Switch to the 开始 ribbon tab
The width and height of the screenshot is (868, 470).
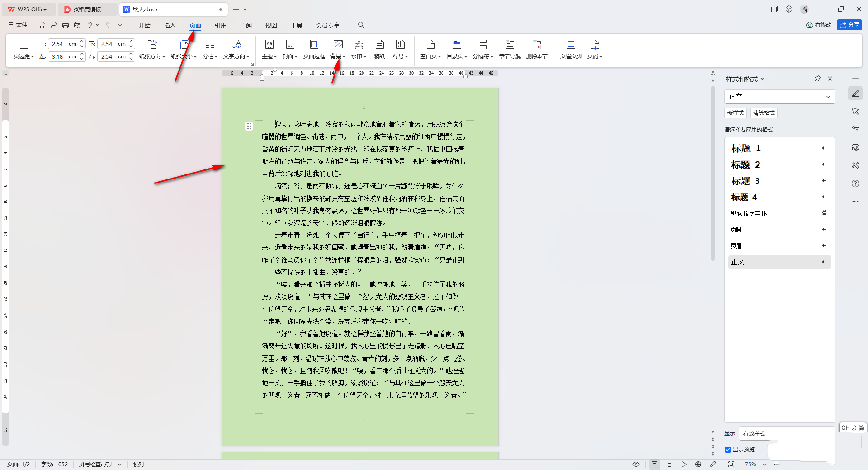145,25
